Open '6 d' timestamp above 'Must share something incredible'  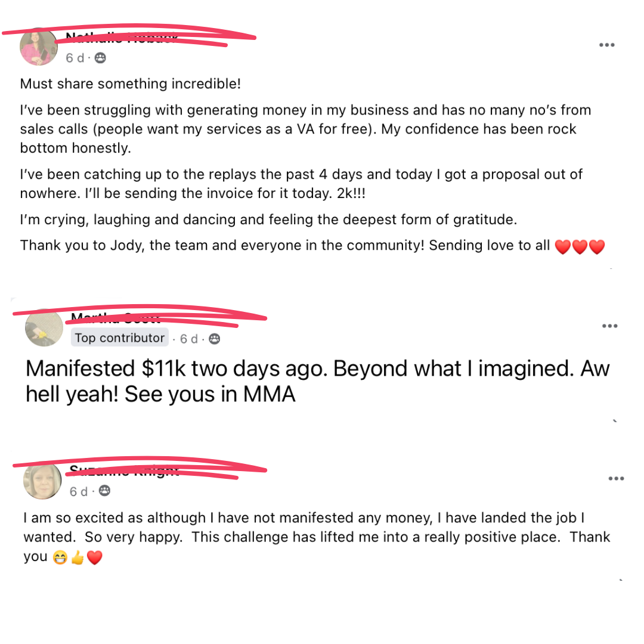[75, 58]
